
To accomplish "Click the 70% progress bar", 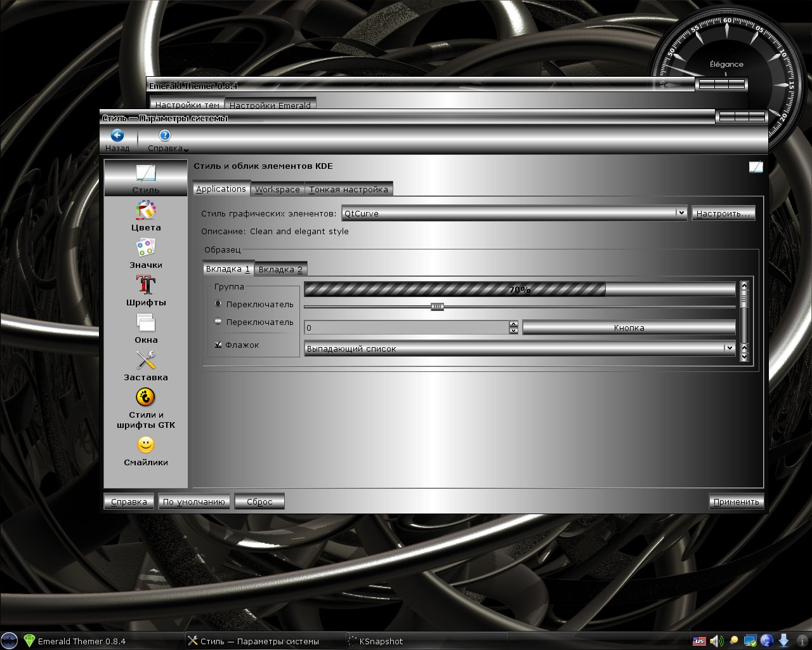I will (520, 289).
